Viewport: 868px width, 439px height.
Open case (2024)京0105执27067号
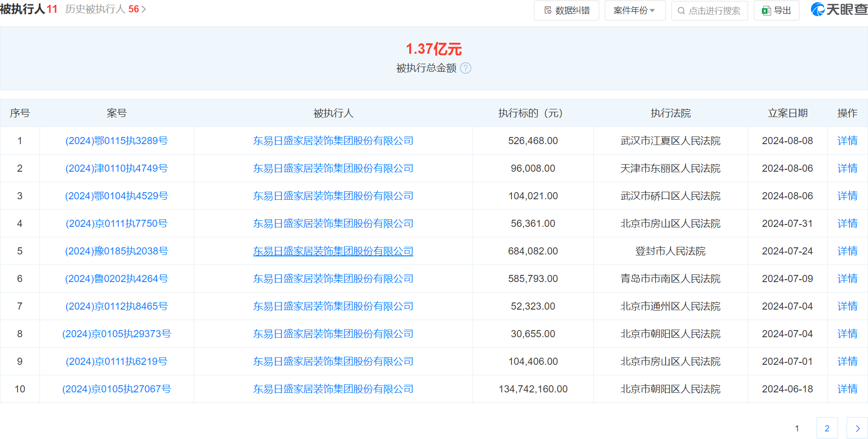click(117, 389)
